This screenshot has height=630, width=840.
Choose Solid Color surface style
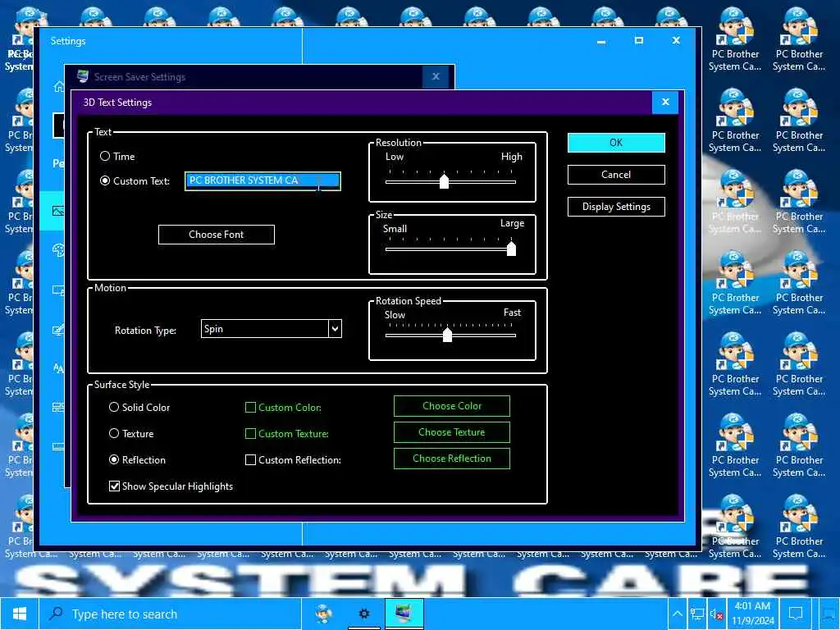(113, 407)
